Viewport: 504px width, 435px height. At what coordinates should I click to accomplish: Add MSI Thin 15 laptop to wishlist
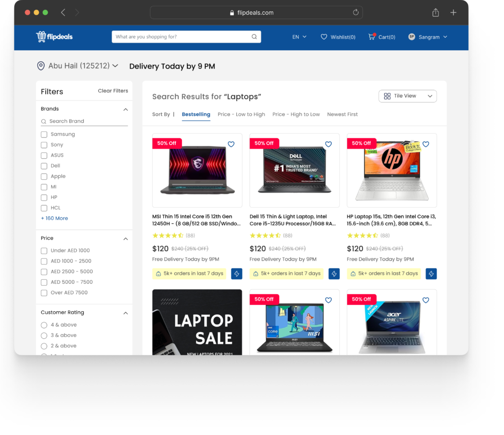pyautogui.click(x=231, y=144)
